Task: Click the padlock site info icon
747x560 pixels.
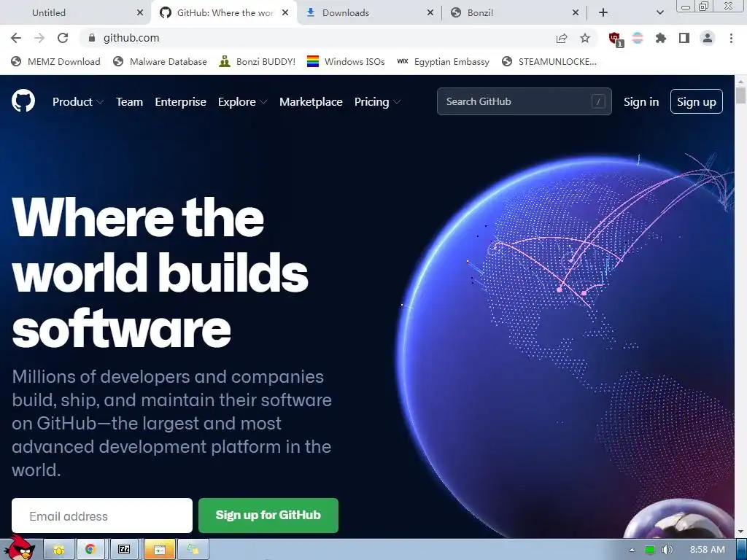Action: click(x=92, y=38)
